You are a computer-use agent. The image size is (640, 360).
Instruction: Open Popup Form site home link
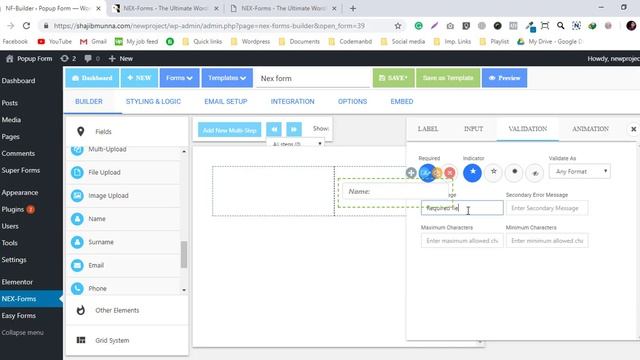(x=29, y=59)
